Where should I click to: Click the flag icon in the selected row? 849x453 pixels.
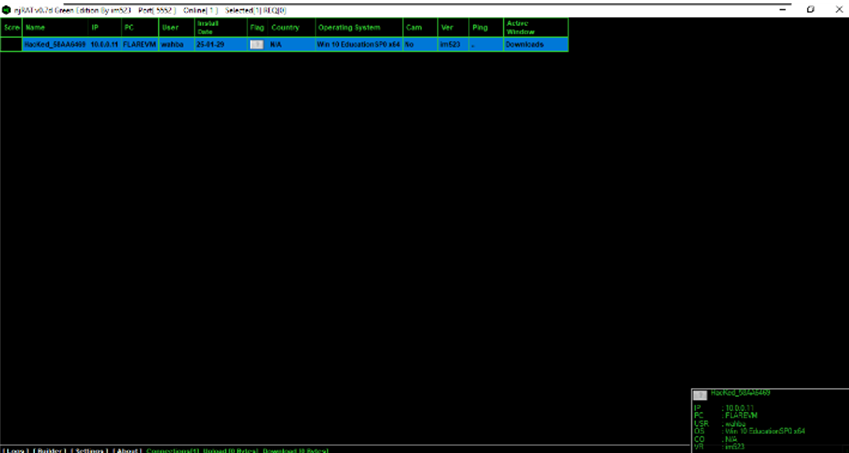click(257, 44)
